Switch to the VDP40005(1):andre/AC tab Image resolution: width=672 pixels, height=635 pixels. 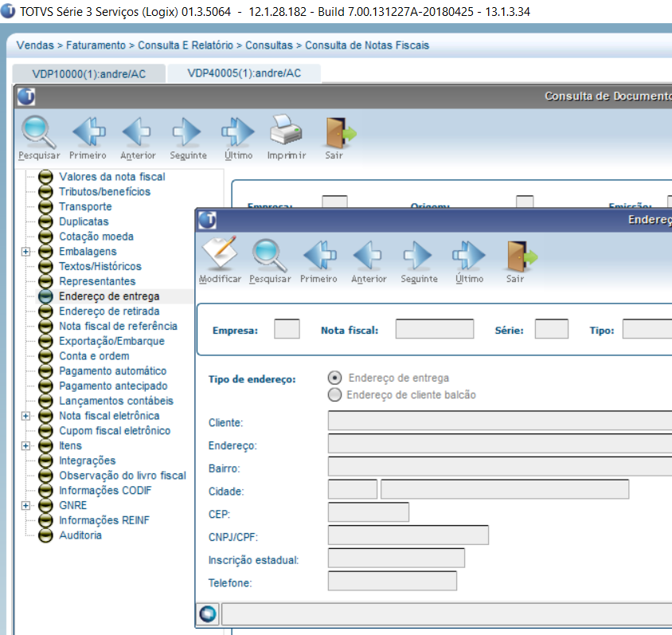[244, 73]
